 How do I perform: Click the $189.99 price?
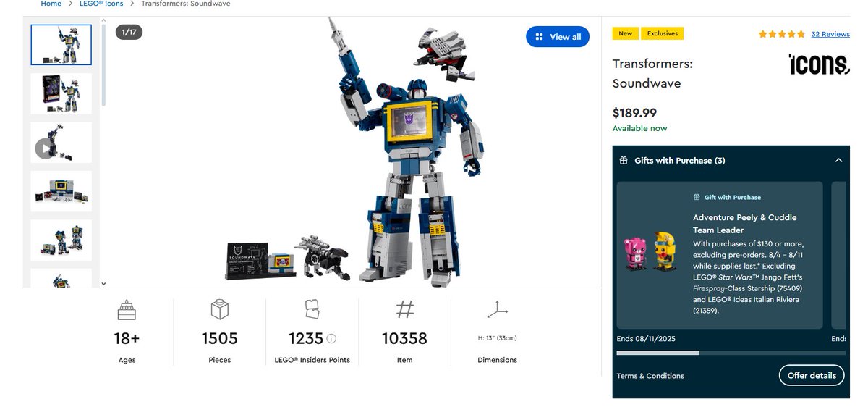pyautogui.click(x=634, y=113)
